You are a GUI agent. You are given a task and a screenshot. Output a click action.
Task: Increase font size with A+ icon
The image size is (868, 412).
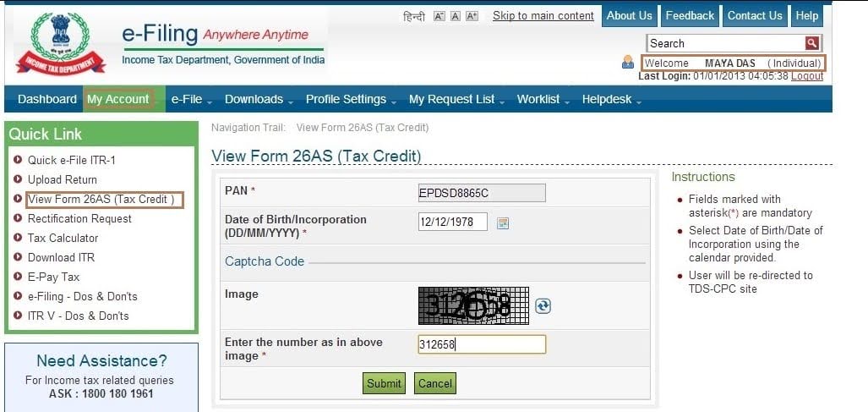472,16
